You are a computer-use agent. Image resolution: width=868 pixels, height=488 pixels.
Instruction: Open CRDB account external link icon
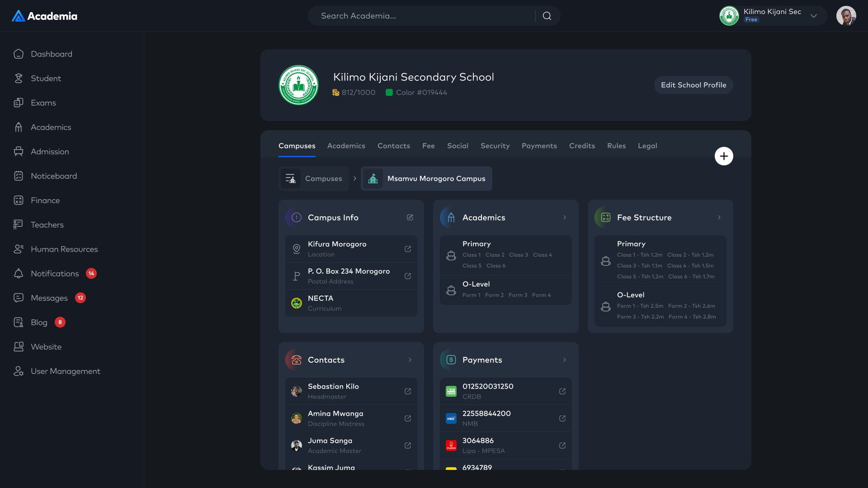562,391
